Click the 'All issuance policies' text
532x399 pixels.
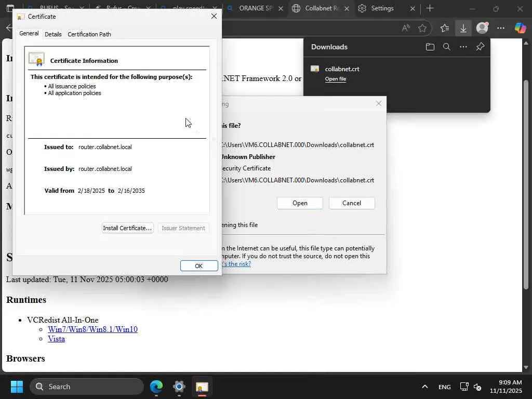[72, 86]
